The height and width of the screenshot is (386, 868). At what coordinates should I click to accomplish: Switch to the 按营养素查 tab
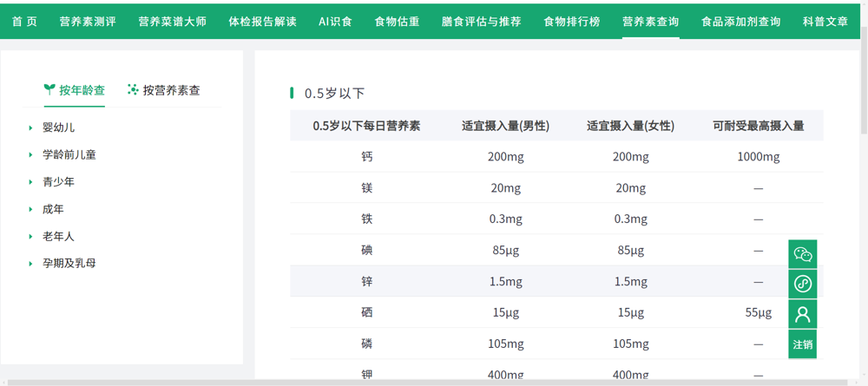[171, 90]
